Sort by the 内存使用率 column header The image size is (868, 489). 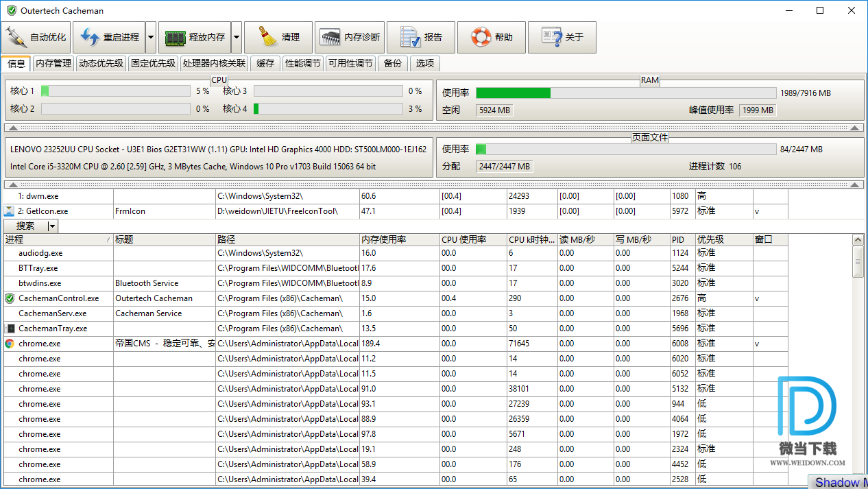point(400,239)
